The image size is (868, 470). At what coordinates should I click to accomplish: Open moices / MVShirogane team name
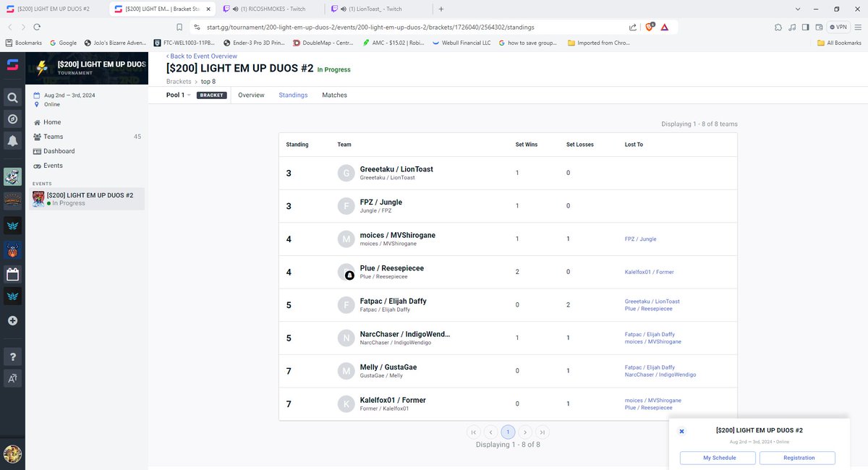(x=398, y=235)
